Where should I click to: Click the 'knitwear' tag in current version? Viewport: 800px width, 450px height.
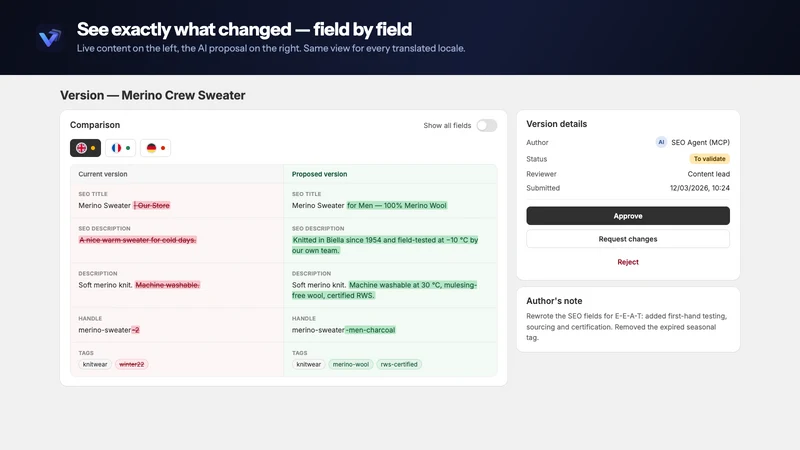tap(95, 364)
